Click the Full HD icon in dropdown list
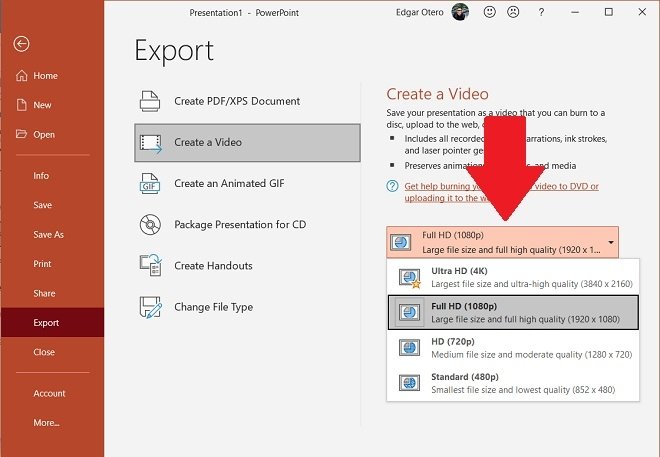Image resolution: width=660 pixels, height=457 pixels. [409, 312]
